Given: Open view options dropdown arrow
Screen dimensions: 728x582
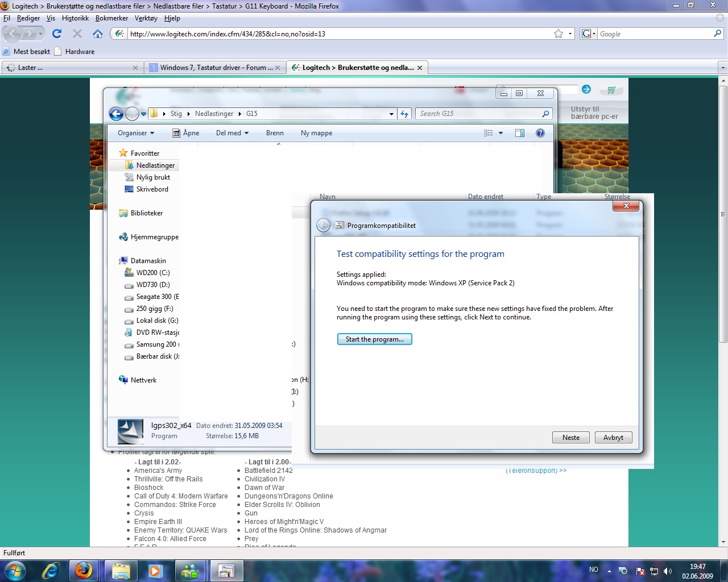Looking at the screenshot, I should coord(500,133).
